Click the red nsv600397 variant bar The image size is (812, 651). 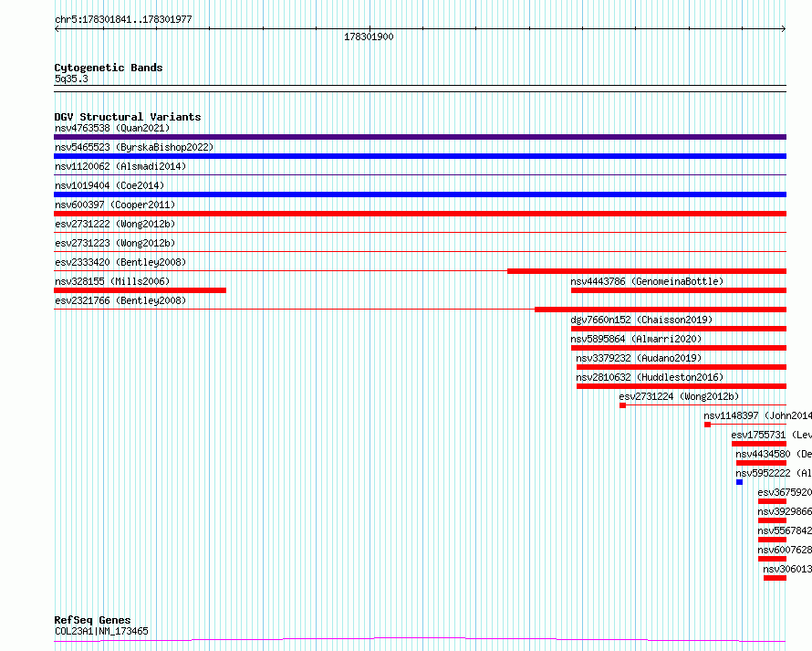pos(420,214)
